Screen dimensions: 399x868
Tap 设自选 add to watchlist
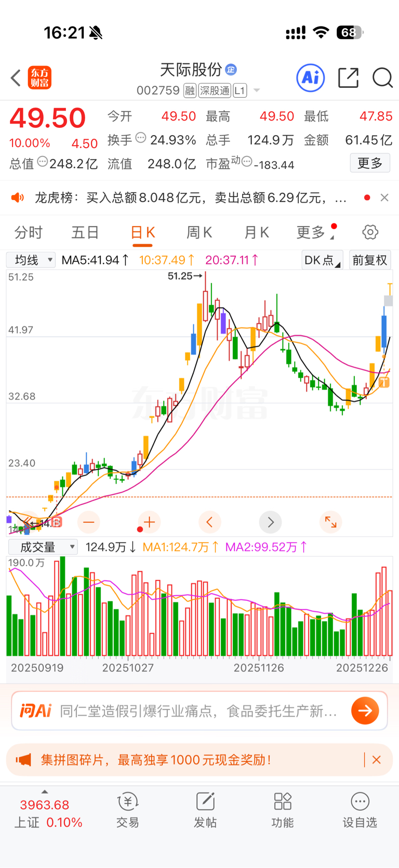tap(360, 810)
